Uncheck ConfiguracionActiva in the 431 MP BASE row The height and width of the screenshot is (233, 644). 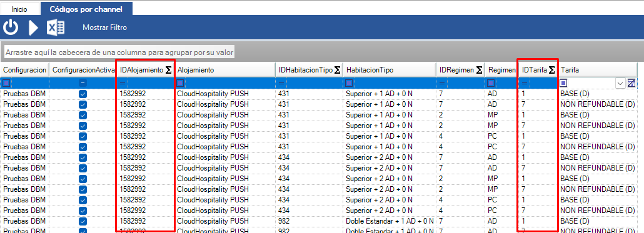pos(83,115)
